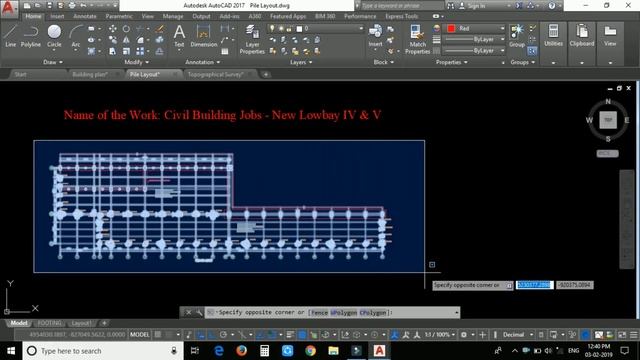Open the annotation scale 1:1 / 100% dropdown
Viewport: 640px width, 360px height.
click(440, 335)
